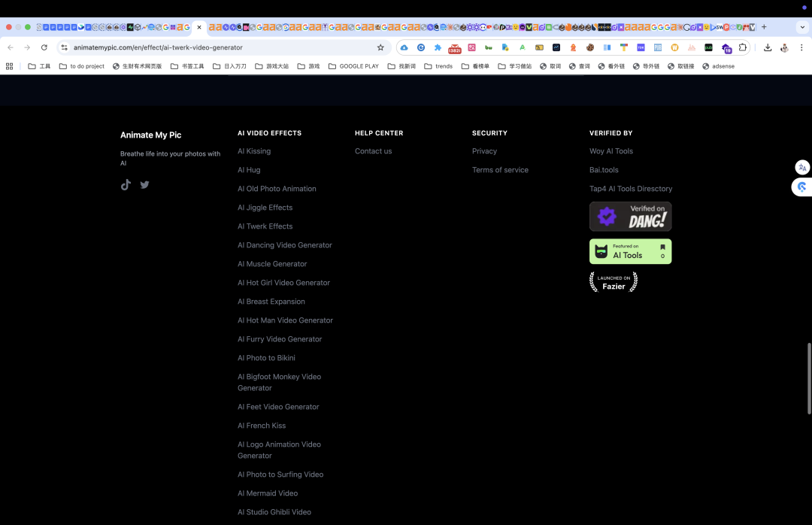The image size is (812, 525).
Task: Open the AI Photo to Bikini link
Action: click(266, 357)
